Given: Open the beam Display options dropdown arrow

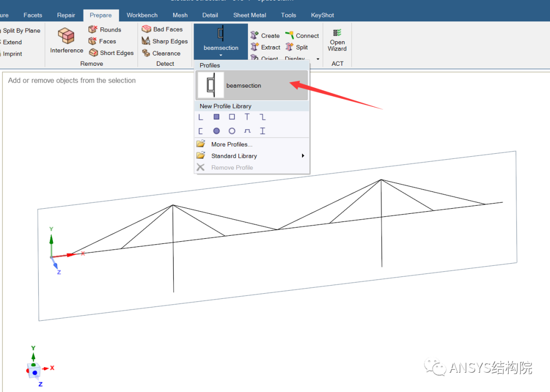Looking at the screenshot, I should pyautogui.click(x=318, y=59).
